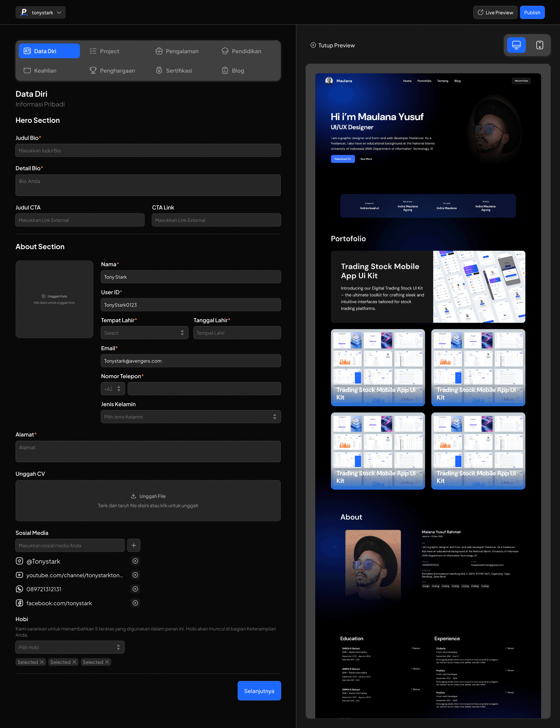The height and width of the screenshot is (728, 560).
Task: Click the Unggah File upload icon
Action: point(133,496)
